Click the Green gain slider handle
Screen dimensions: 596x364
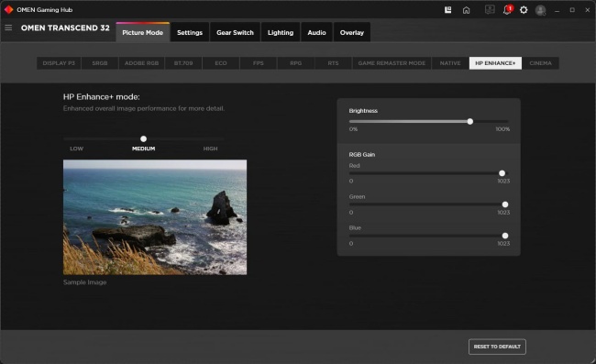click(505, 204)
